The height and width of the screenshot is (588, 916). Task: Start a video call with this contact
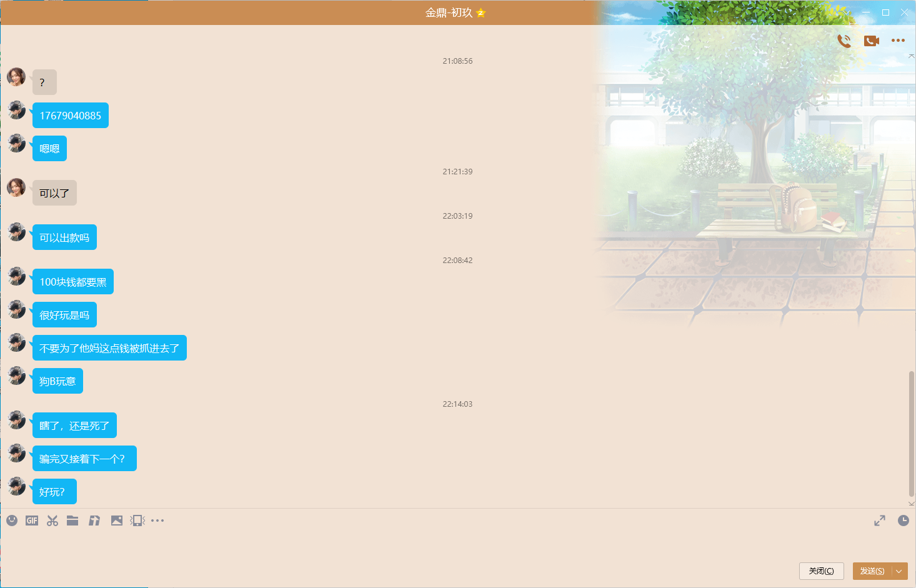point(871,41)
